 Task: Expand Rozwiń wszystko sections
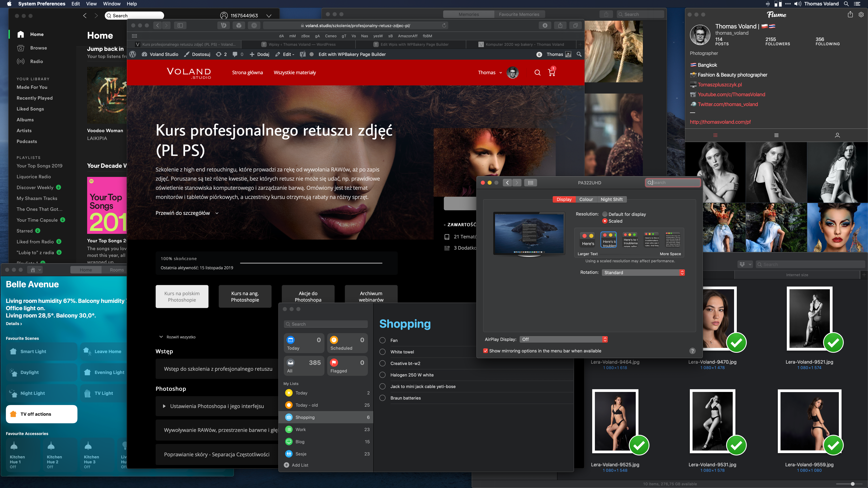[177, 337]
